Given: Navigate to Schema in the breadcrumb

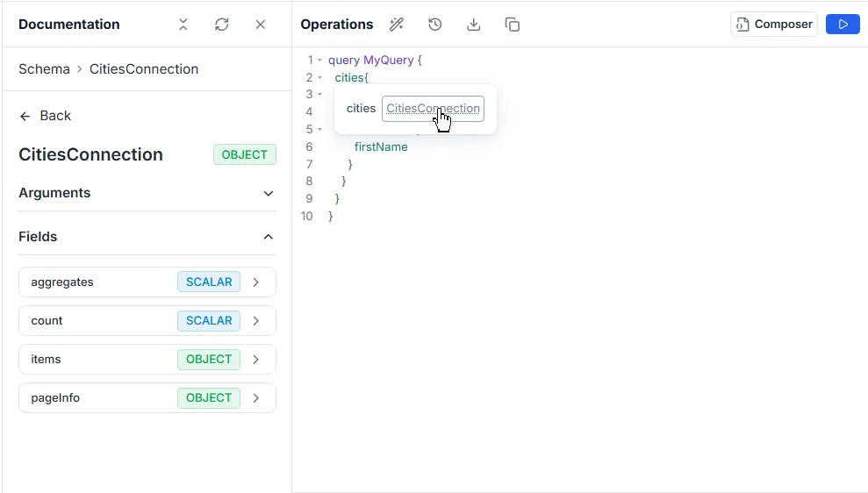Looking at the screenshot, I should click(44, 69).
